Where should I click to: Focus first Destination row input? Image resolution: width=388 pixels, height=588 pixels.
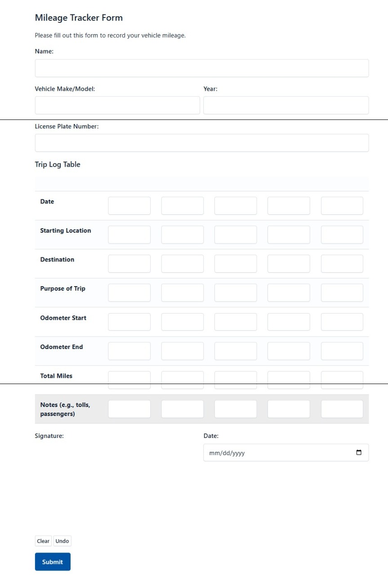pos(129,264)
